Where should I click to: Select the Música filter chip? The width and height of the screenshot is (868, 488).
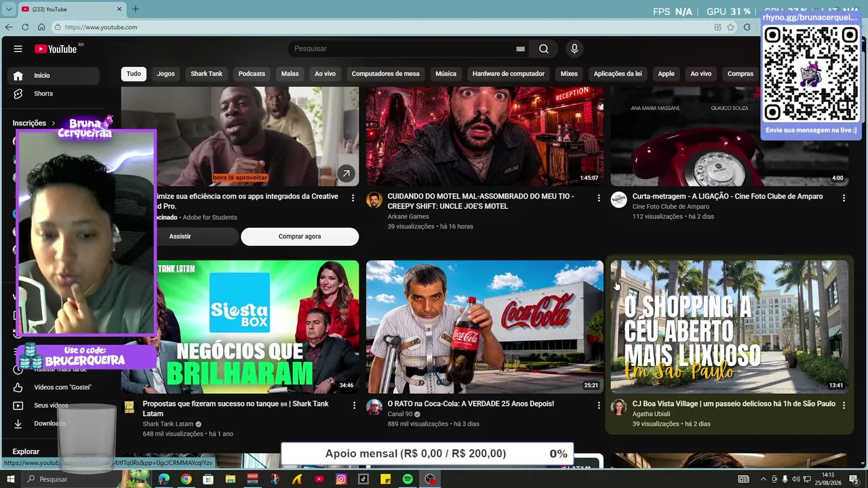[446, 74]
